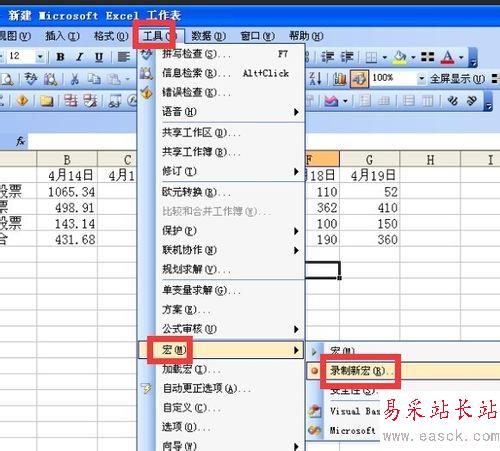Open the 插入 menu
The height and width of the screenshot is (451, 500).
(x=62, y=36)
